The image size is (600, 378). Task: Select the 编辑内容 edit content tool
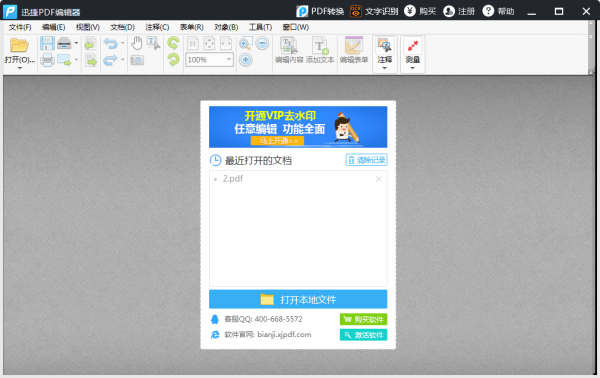[x=289, y=50]
